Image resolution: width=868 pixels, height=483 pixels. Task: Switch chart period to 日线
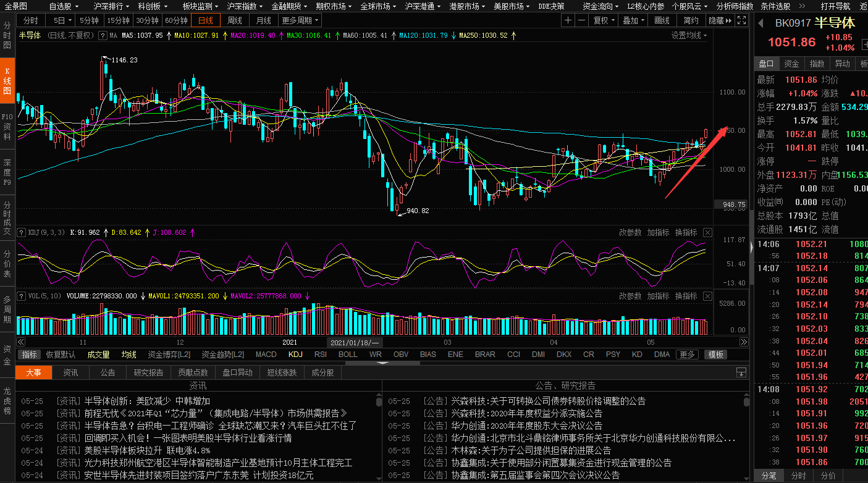click(206, 20)
